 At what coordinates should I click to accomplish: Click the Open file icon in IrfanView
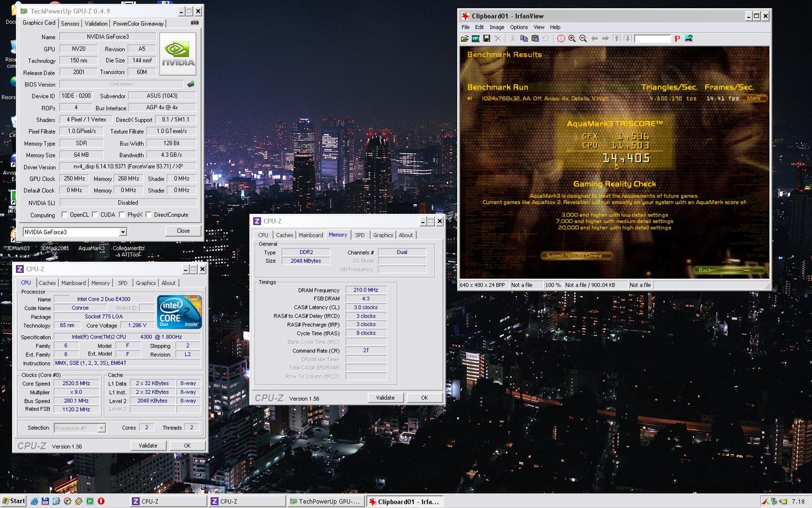(x=464, y=39)
